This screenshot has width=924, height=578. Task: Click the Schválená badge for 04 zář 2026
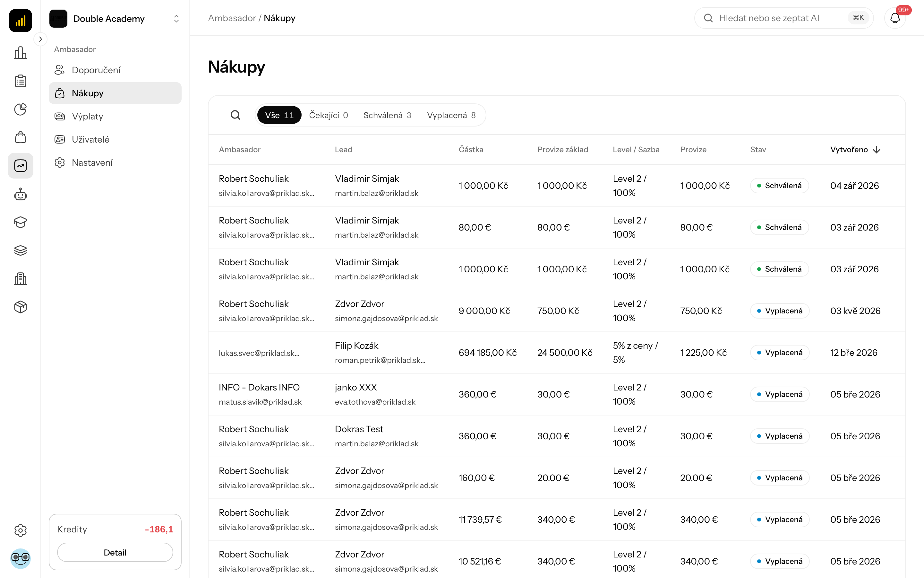[x=779, y=185]
